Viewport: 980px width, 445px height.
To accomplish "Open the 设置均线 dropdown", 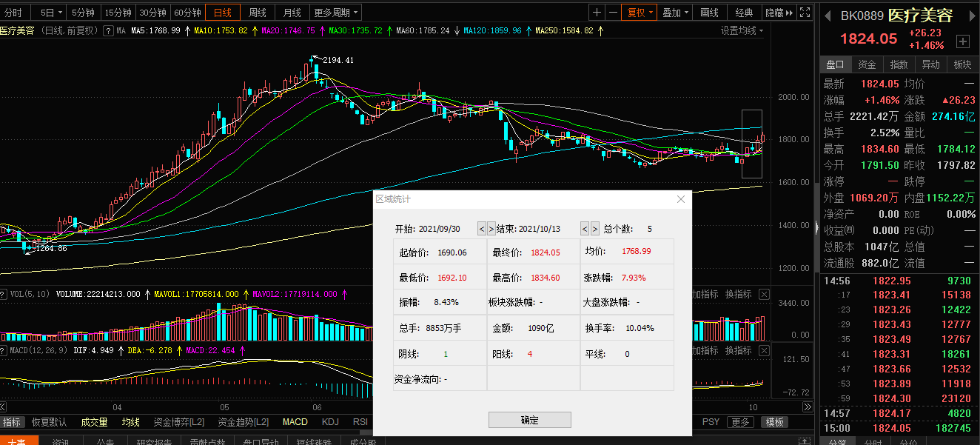I will coord(742,30).
